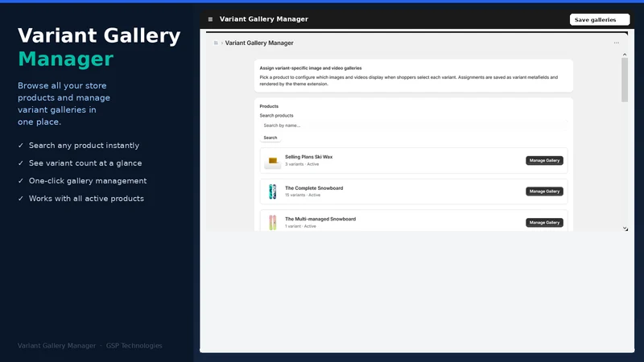Click the 'Variant Gallery Manager' title in black header
644x362 pixels.
coord(264,19)
